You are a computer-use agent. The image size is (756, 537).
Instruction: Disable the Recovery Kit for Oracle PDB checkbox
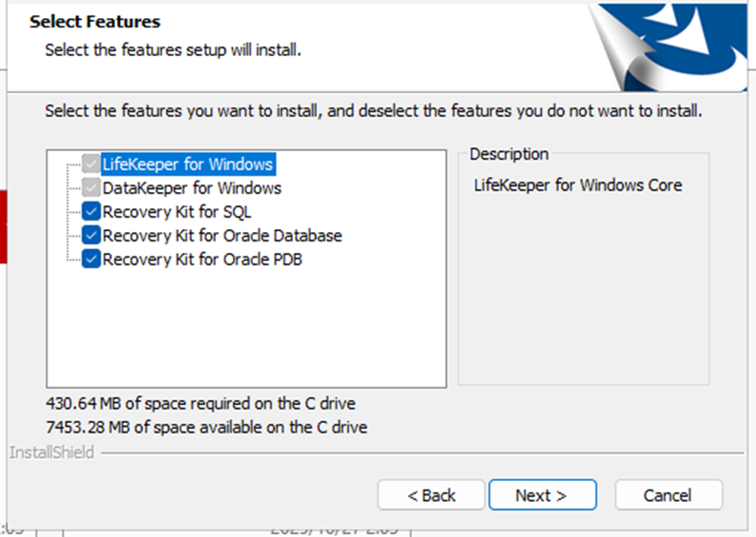click(91, 259)
